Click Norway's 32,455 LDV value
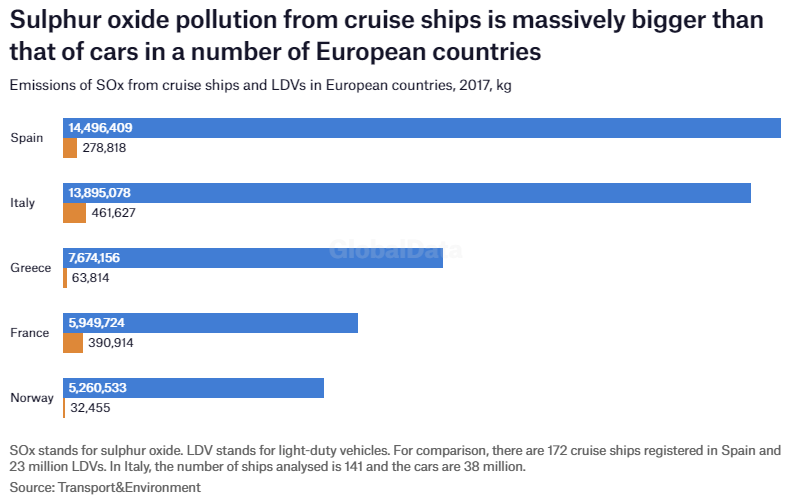This screenshot has height=501, width=803. coord(91,408)
